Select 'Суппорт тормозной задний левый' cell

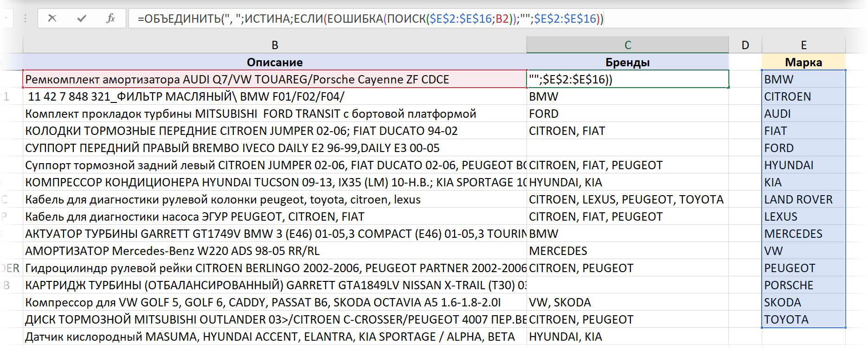(x=275, y=165)
